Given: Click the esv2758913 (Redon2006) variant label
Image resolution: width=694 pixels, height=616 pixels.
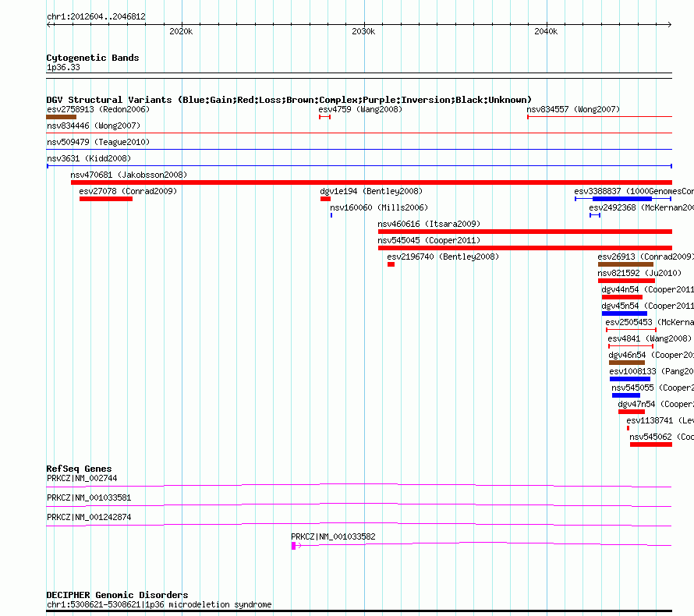Looking at the screenshot, I should 98,109.
